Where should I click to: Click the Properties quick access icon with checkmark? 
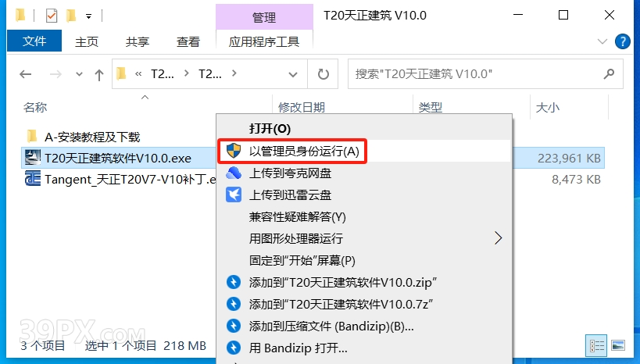click(52, 16)
